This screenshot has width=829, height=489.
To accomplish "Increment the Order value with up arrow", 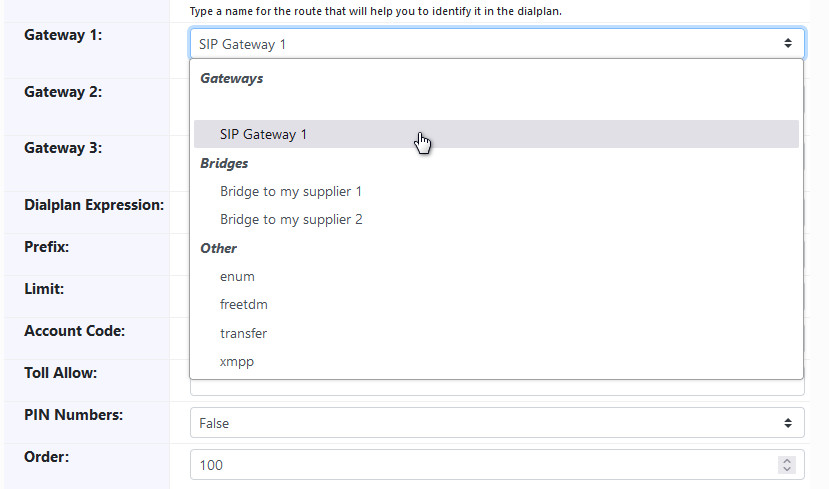I will (787, 460).
